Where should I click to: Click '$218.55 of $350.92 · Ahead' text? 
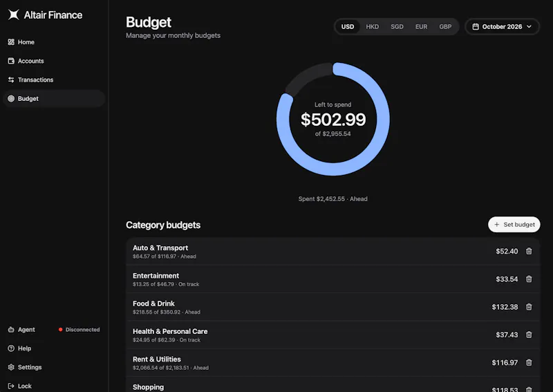click(167, 312)
